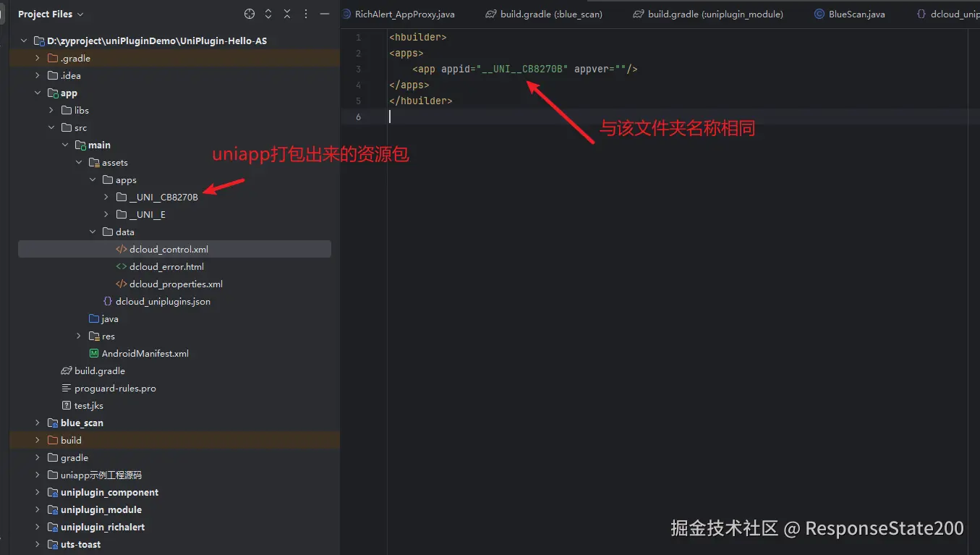Screen dimensions: 980x555
Task: Click the java folder icon
Action: [x=94, y=318]
